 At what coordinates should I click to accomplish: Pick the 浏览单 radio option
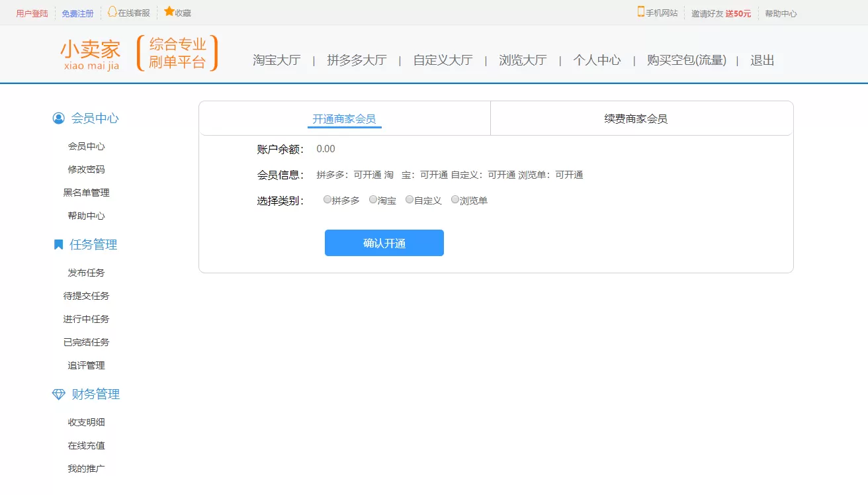click(455, 199)
